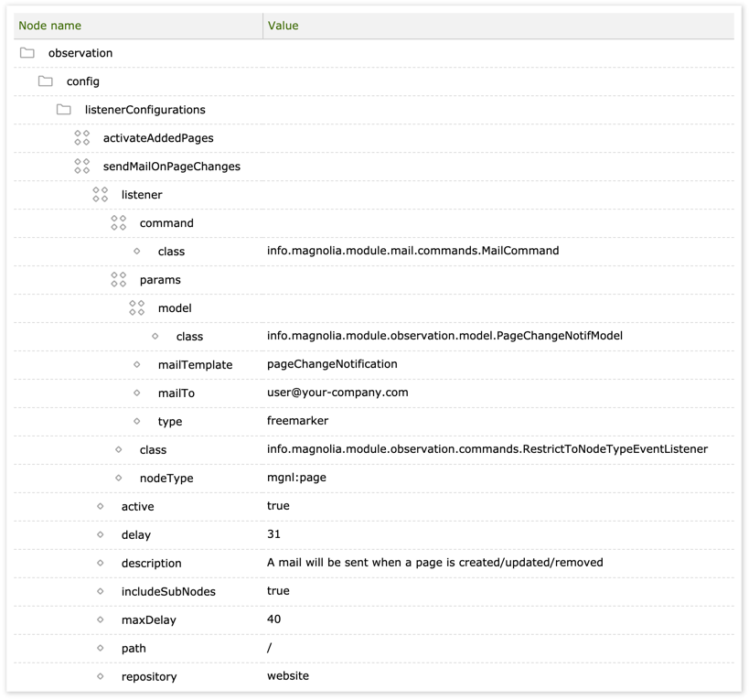Select the listenerConfigurations node
This screenshot has height=700, width=749.
pyautogui.click(x=144, y=110)
